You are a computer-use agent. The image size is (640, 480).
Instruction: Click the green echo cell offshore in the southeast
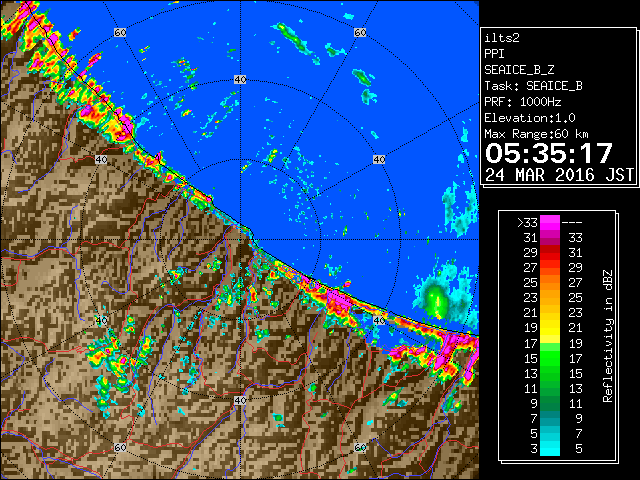[436, 300]
